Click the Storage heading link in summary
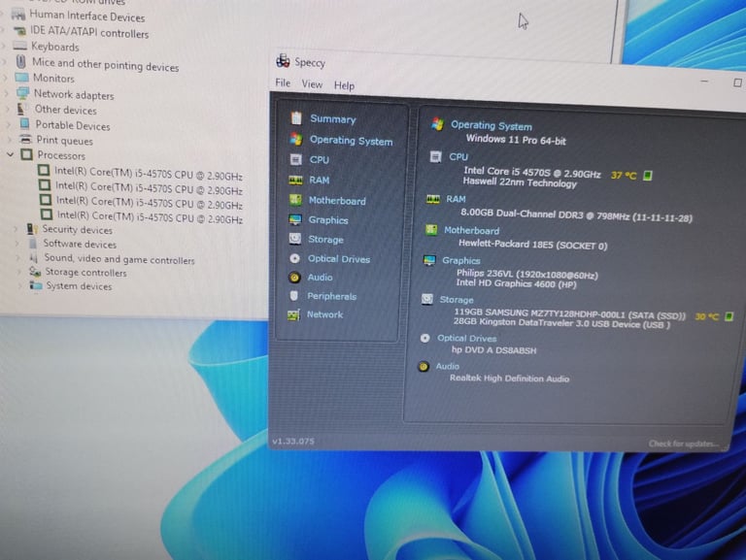Viewport: 746px width, 560px height. tap(457, 300)
